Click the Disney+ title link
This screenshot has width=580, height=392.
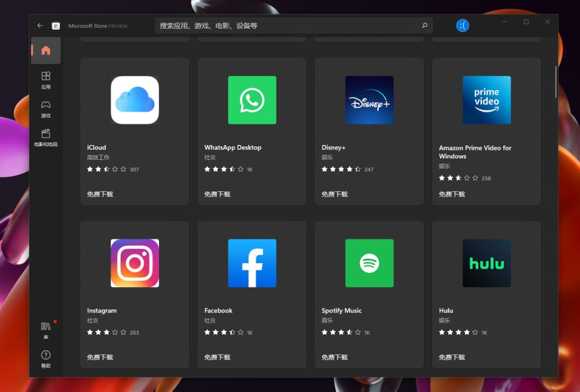click(334, 147)
